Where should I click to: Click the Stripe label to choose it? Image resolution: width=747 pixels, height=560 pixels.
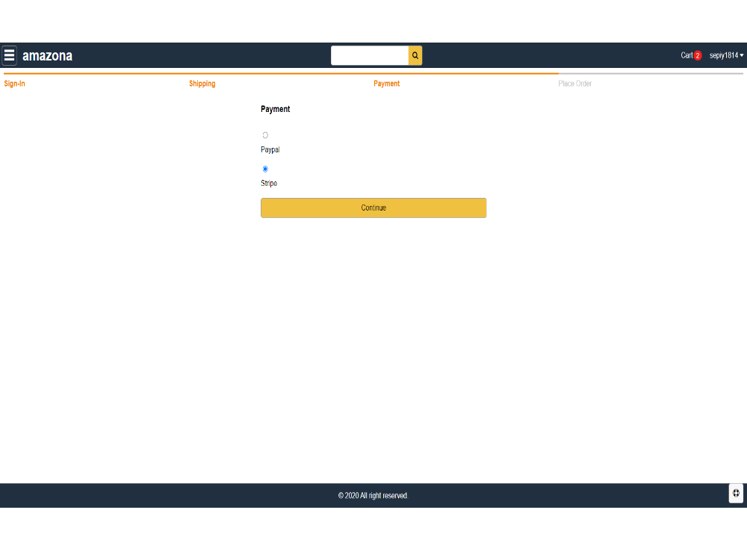(268, 183)
